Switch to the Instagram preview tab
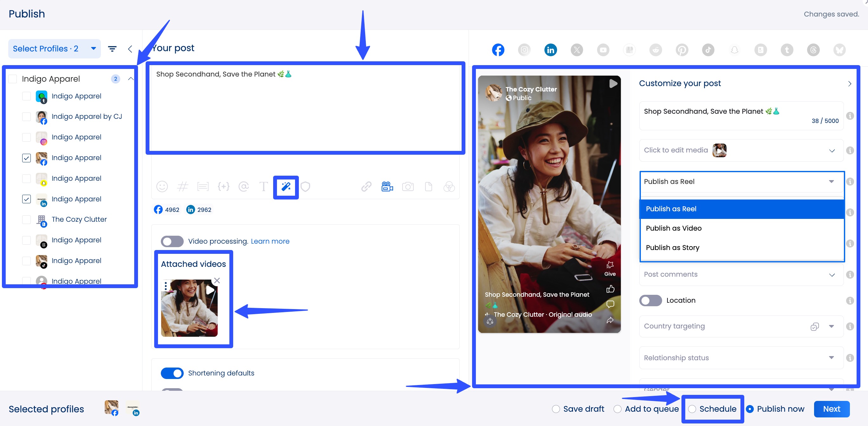Screen dimensions: 868x426 coord(524,50)
